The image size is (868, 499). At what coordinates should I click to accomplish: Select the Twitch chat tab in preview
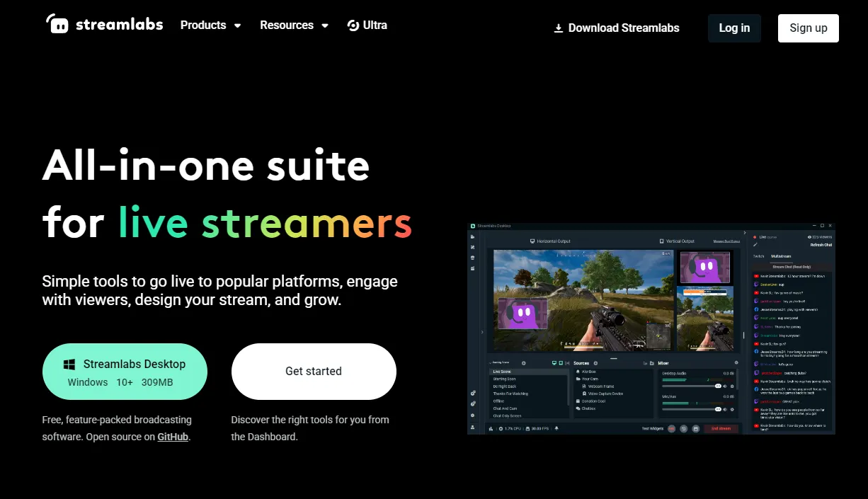tap(758, 256)
